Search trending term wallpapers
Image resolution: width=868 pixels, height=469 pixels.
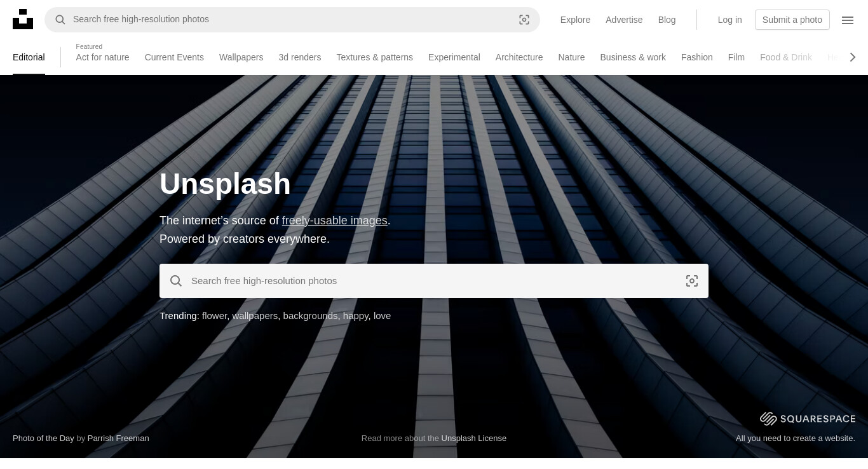coord(254,316)
